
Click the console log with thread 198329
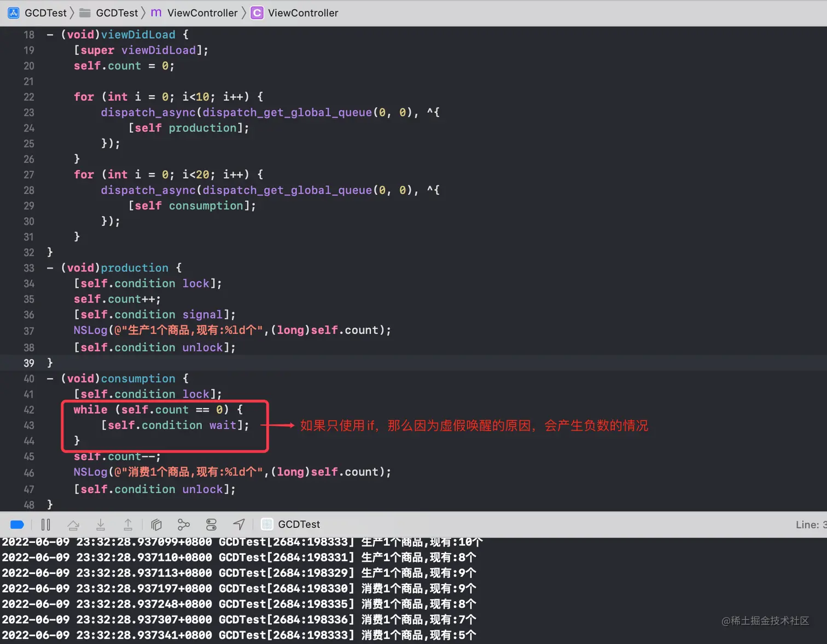239,573
